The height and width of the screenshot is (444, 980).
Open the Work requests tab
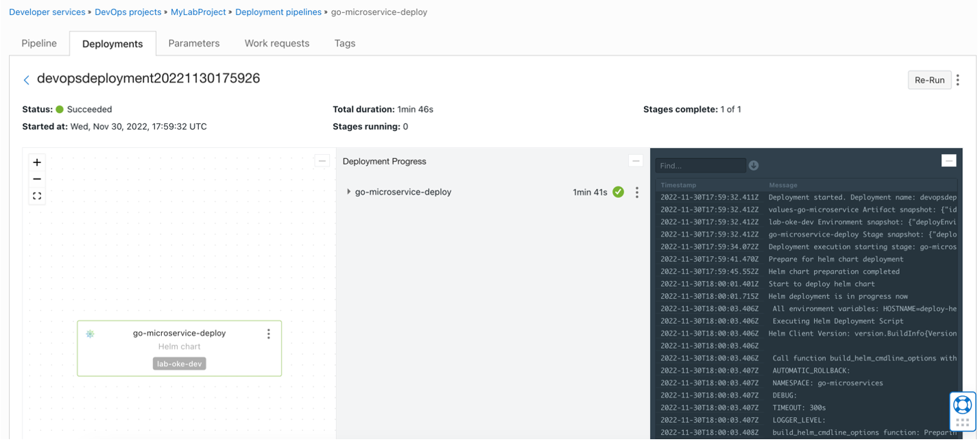point(277,43)
